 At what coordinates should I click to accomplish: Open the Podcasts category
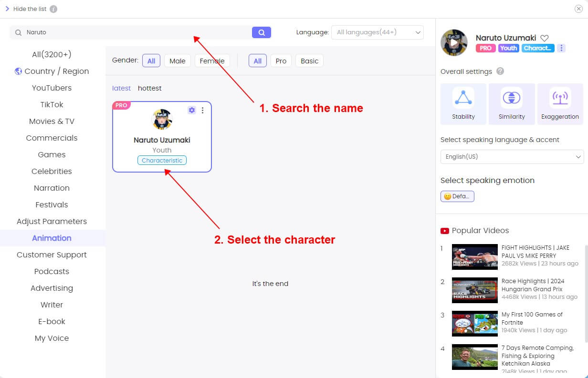52,271
